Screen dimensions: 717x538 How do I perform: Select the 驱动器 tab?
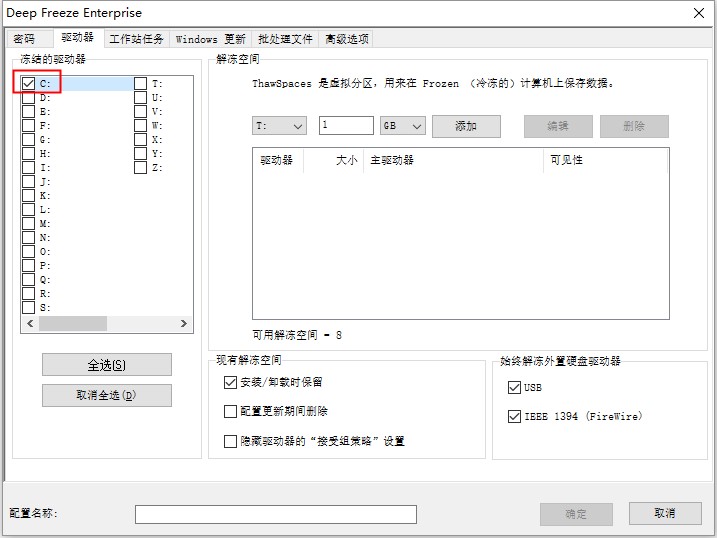78,37
